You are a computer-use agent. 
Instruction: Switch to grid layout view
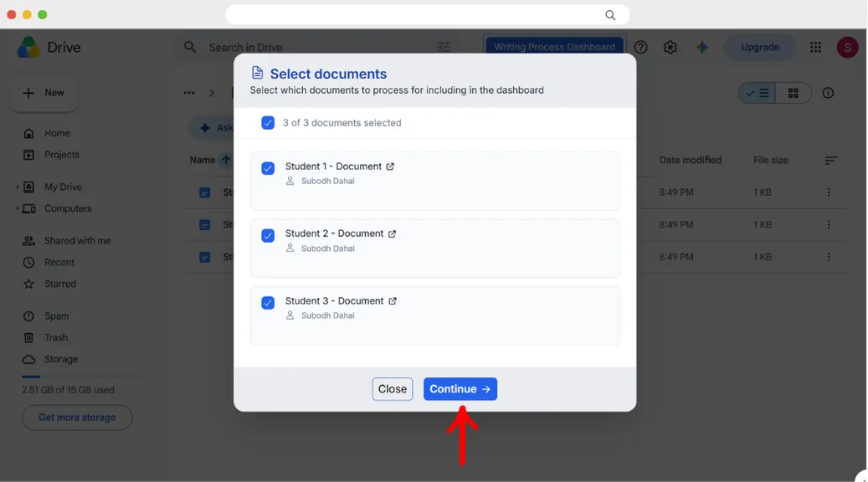[x=794, y=94]
